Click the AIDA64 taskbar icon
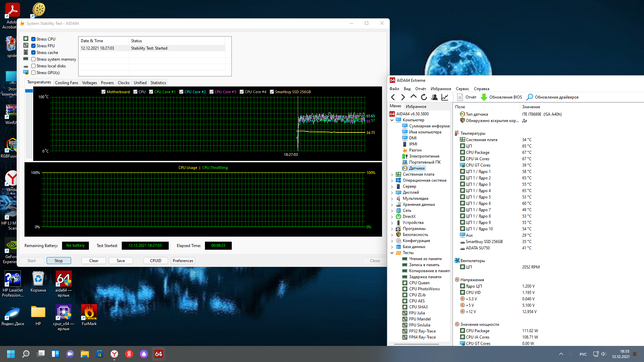The height and width of the screenshot is (362, 644). [x=159, y=354]
